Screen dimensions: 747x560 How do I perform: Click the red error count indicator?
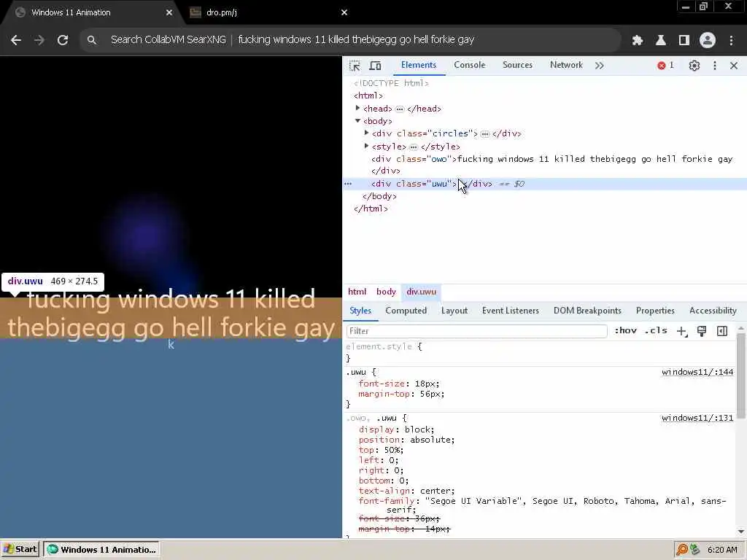pyautogui.click(x=665, y=65)
